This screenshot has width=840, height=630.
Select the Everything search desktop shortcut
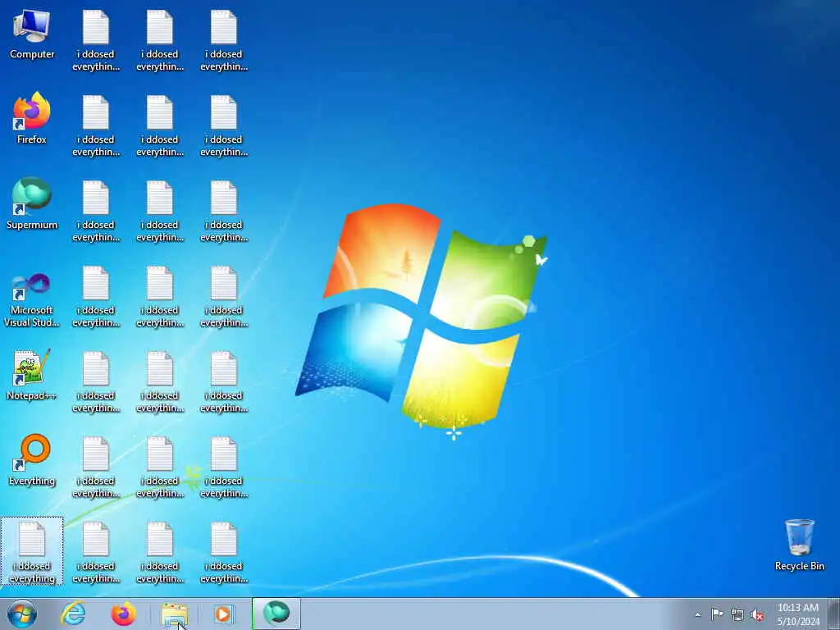(32, 460)
